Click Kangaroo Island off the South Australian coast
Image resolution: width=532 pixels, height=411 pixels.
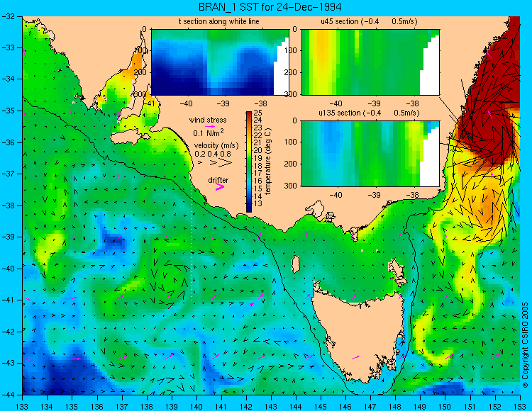(131, 137)
